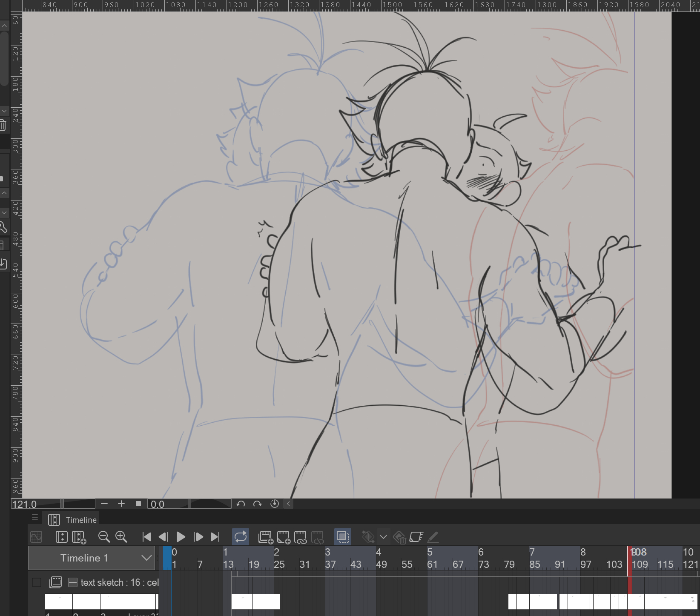The image size is (700, 616).
Task: Toggle loop playback in the timeline
Action: tap(241, 537)
